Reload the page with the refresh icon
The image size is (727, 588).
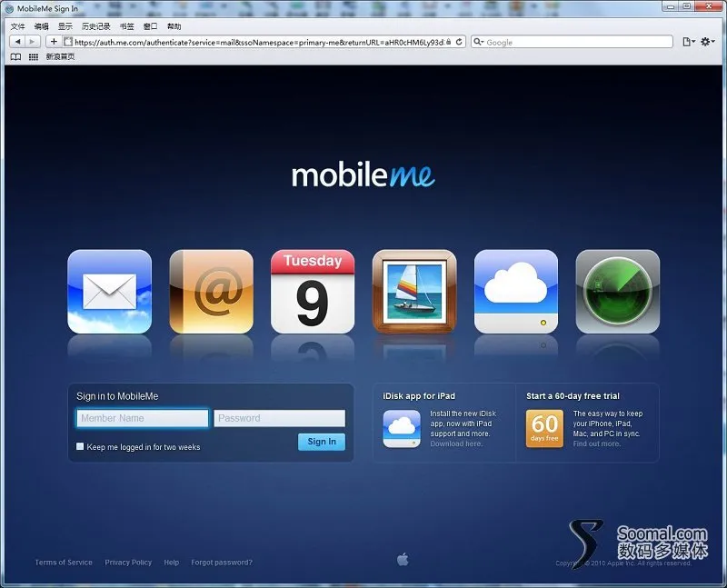[x=459, y=42]
